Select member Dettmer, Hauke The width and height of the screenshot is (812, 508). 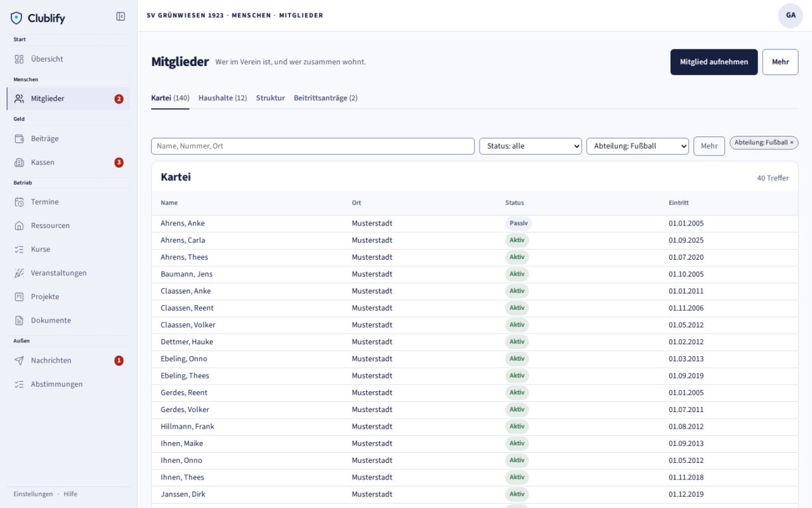[475, 342]
